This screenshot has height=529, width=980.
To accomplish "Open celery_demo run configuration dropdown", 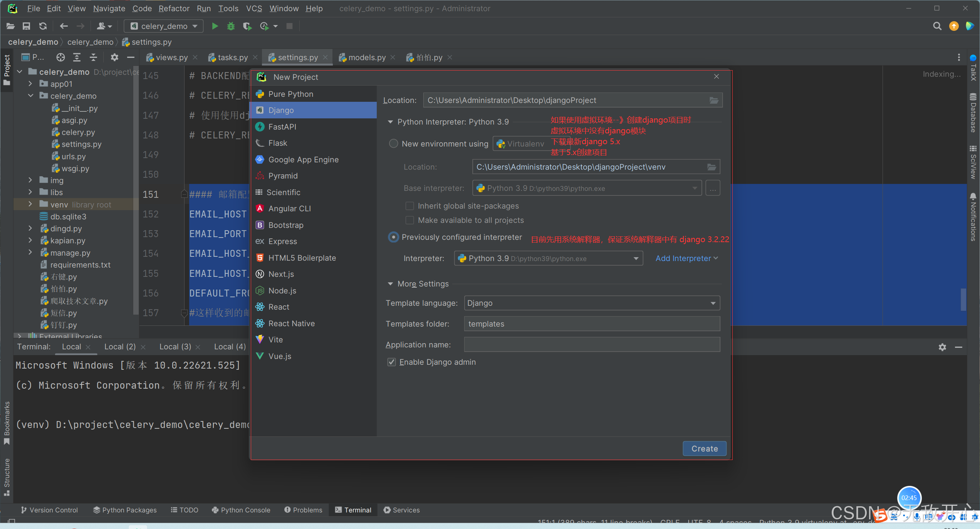I will 163,26.
